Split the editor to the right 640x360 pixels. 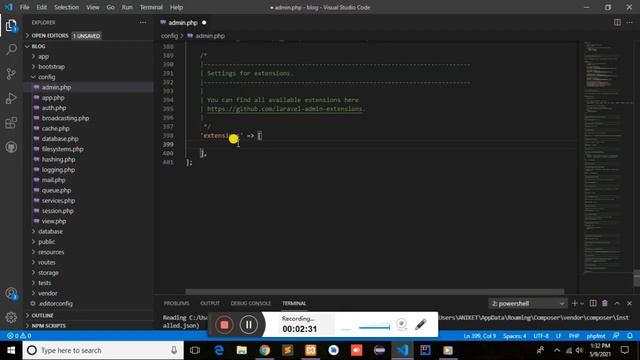coord(617,22)
